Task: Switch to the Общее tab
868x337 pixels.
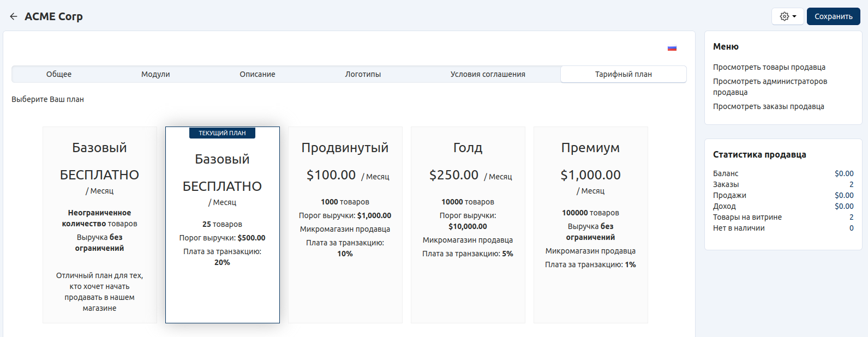Action: click(59, 74)
